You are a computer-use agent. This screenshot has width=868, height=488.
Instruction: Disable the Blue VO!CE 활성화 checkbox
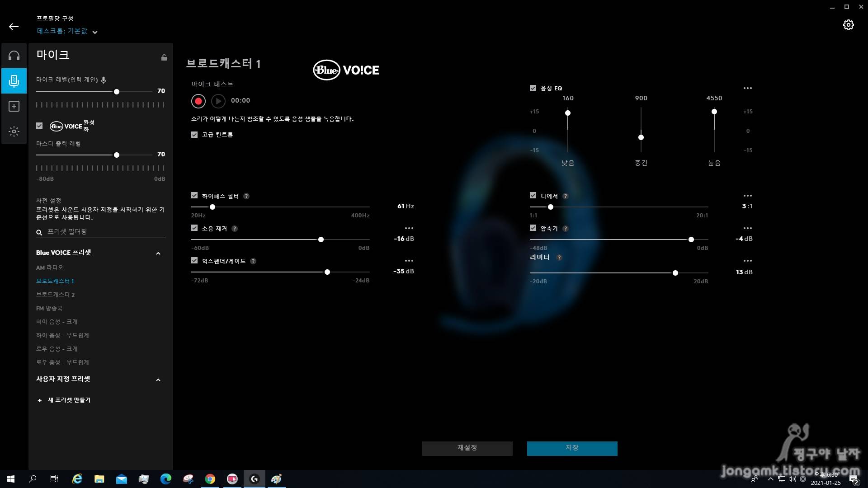pos(40,126)
